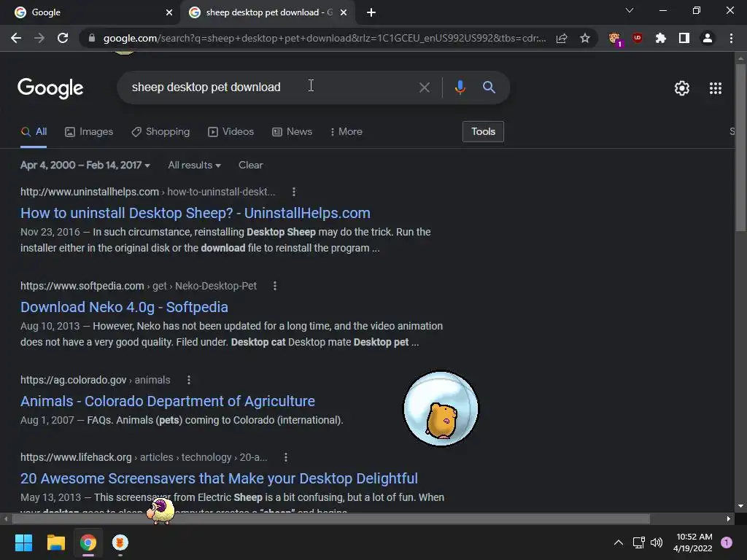Open the cookie extension icon with badge
The image size is (747, 560).
coord(615,39)
